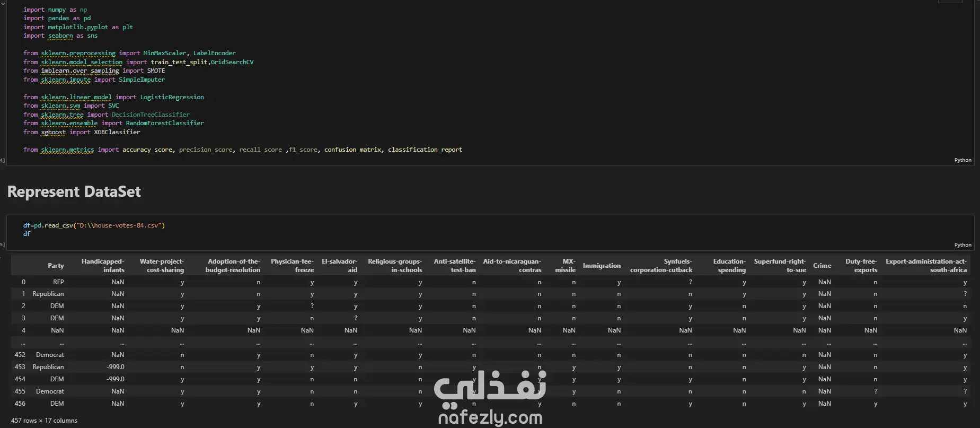980x428 pixels.
Task: Place cursor in the pd.read_csv code line
Action: (x=94, y=225)
